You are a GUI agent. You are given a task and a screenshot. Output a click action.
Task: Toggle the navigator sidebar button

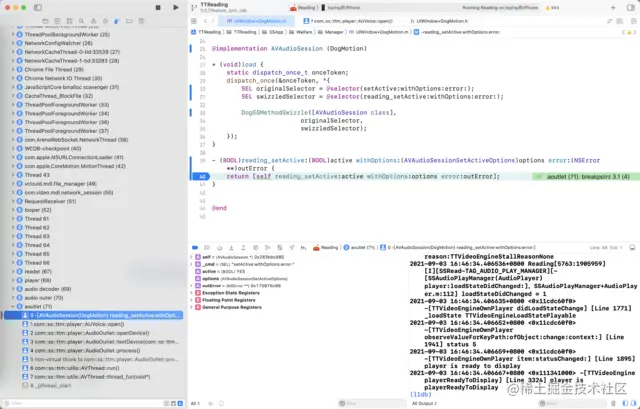click(38, 7)
